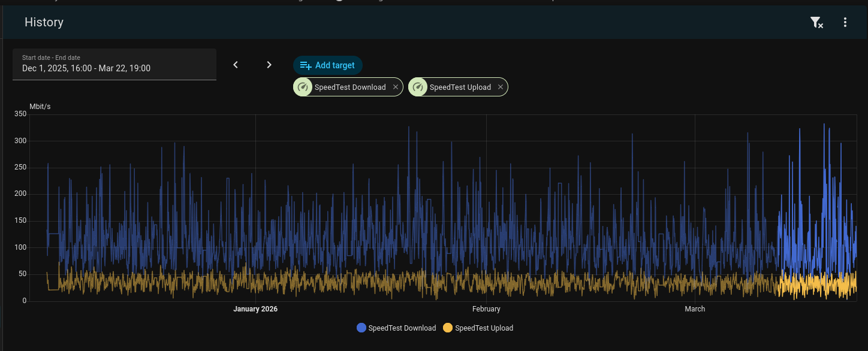This screenshot has width=868, height=351.
Task: Toggle SpeedTest Download series in the legend
Action: tap(402, 328)
